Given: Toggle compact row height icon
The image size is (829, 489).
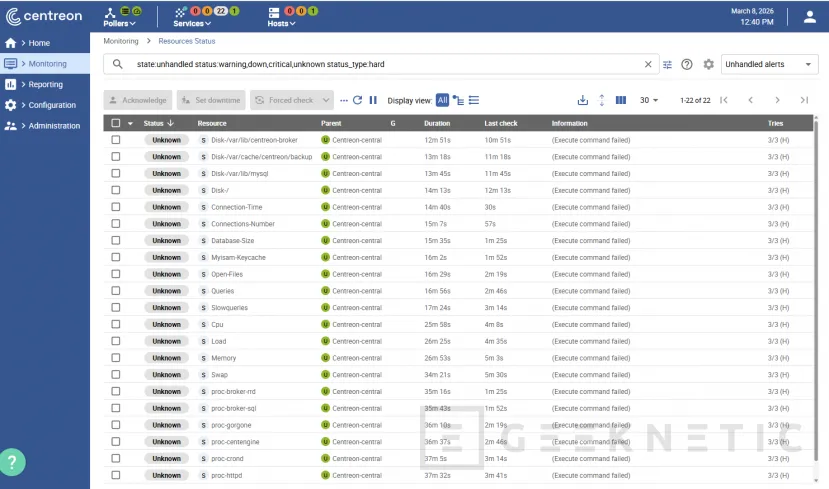Looking at the screenshot, I should [x=602, y=100].
